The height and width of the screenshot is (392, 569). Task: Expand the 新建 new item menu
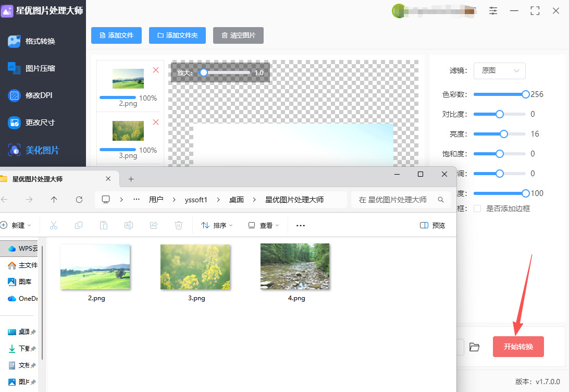16,225
